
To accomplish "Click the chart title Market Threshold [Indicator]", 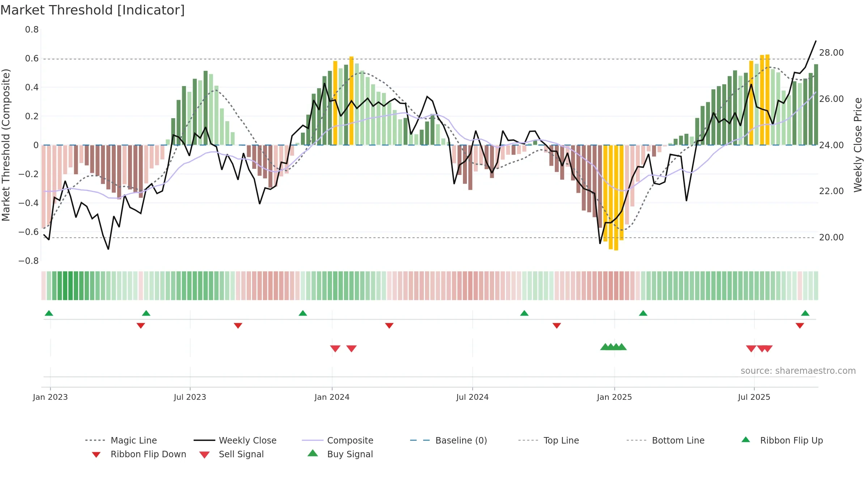I will 93,10.
